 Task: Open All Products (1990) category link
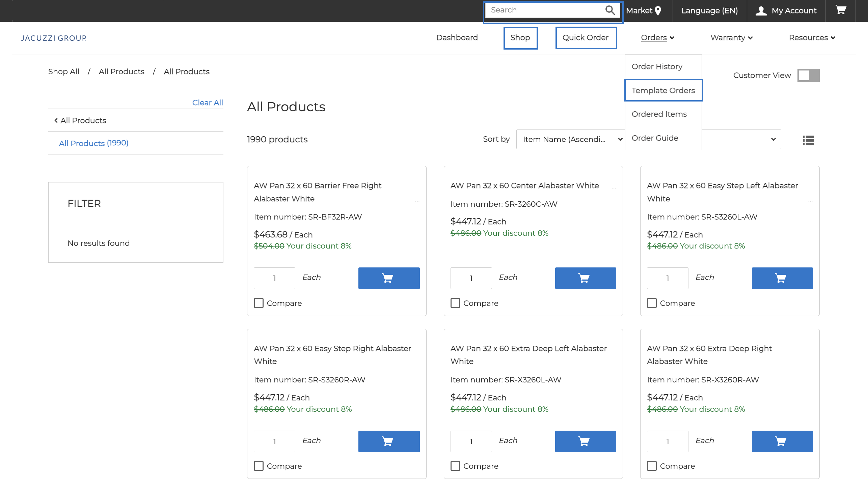[93, 143]
